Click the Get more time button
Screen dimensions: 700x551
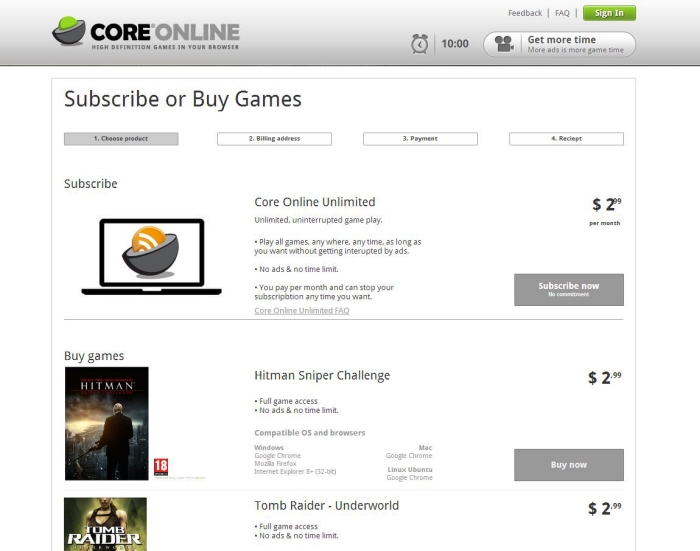[559, 44]
